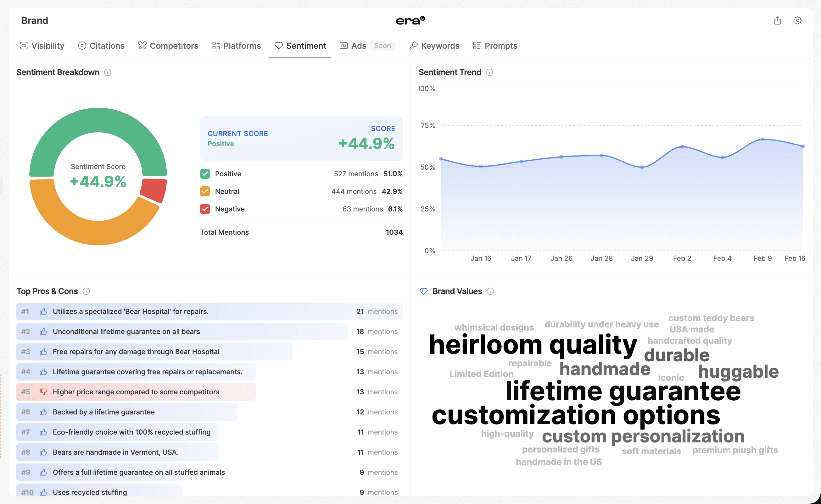Click the Feb 9 data point on trend
Viewport: 821px width, 504px height.
(x=762, y=139)
